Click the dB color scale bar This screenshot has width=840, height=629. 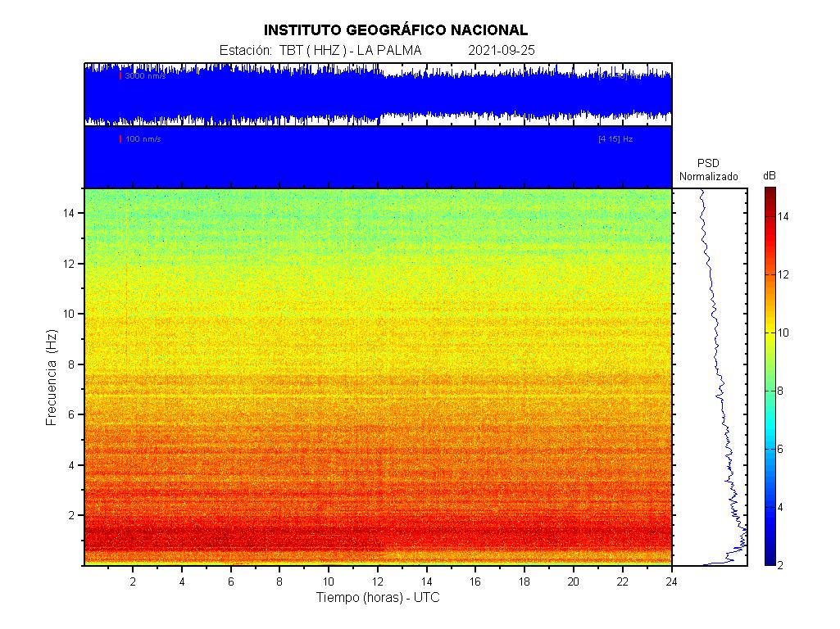pyautogui.click(x=770, y=377)
